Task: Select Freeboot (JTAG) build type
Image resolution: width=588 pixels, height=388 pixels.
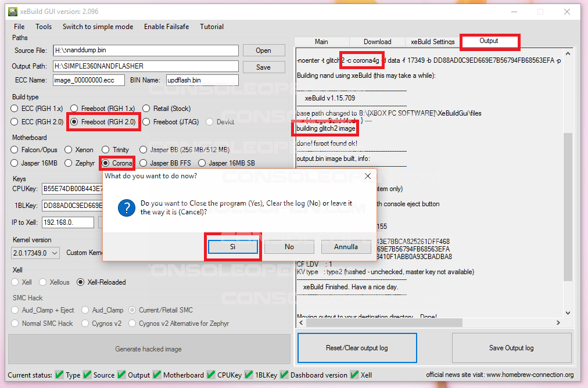Action: [x=146, y=122]
